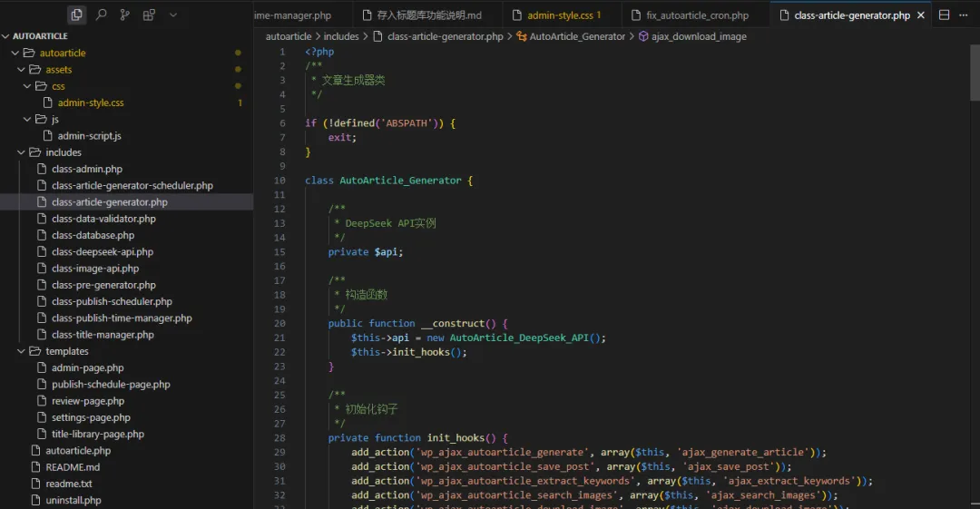
Task: Open the Source Control view icon
Action: [x=125, y=15]
